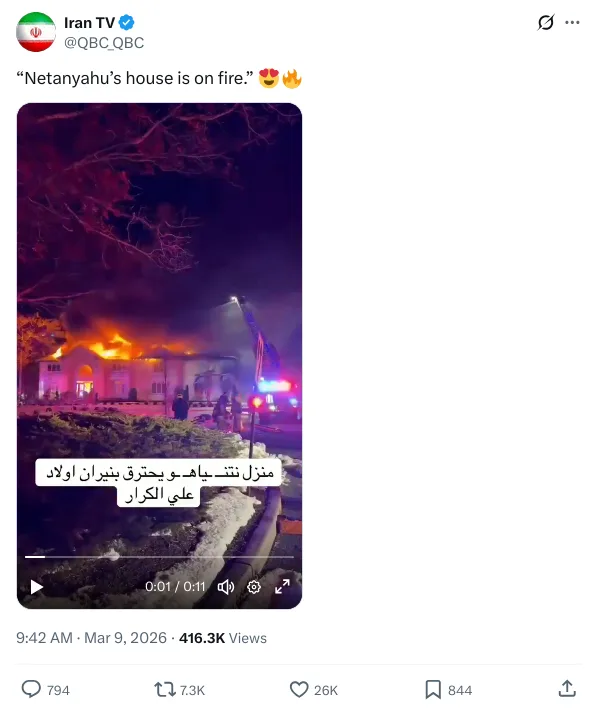The height and width of the screenshot is (708, 598).
Task: Open the three-dot more options menu
Action: click(572, 22)
